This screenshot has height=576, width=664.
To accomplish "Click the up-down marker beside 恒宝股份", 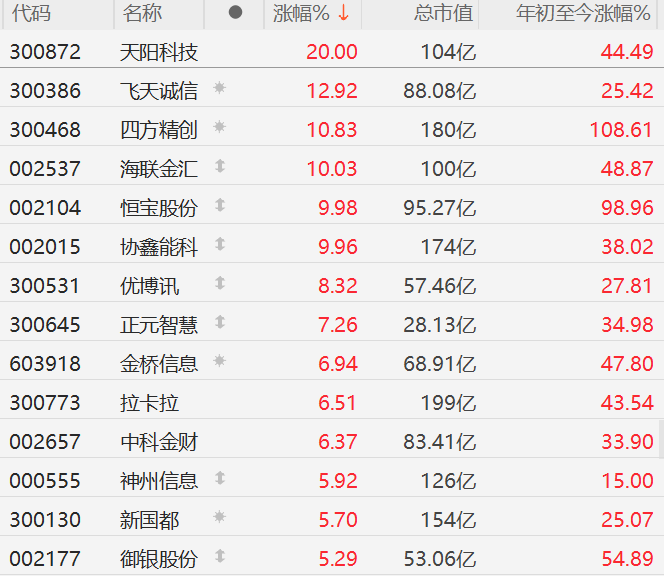I will pos(219,205).
